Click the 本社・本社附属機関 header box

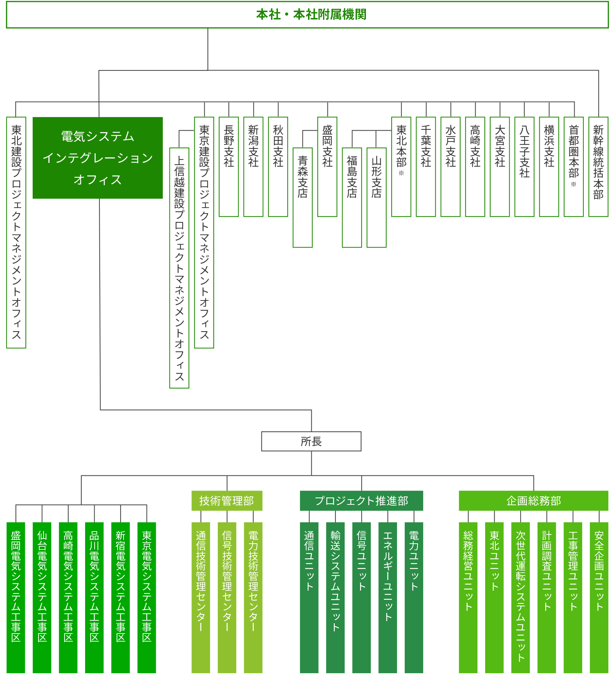pyautogui.click(x=307, y=15)
